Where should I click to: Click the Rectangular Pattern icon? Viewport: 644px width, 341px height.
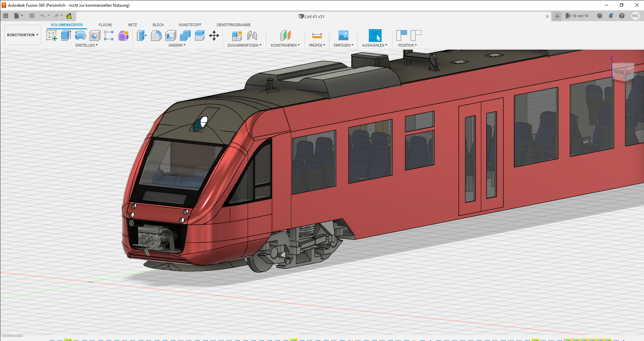pos(109,36)
